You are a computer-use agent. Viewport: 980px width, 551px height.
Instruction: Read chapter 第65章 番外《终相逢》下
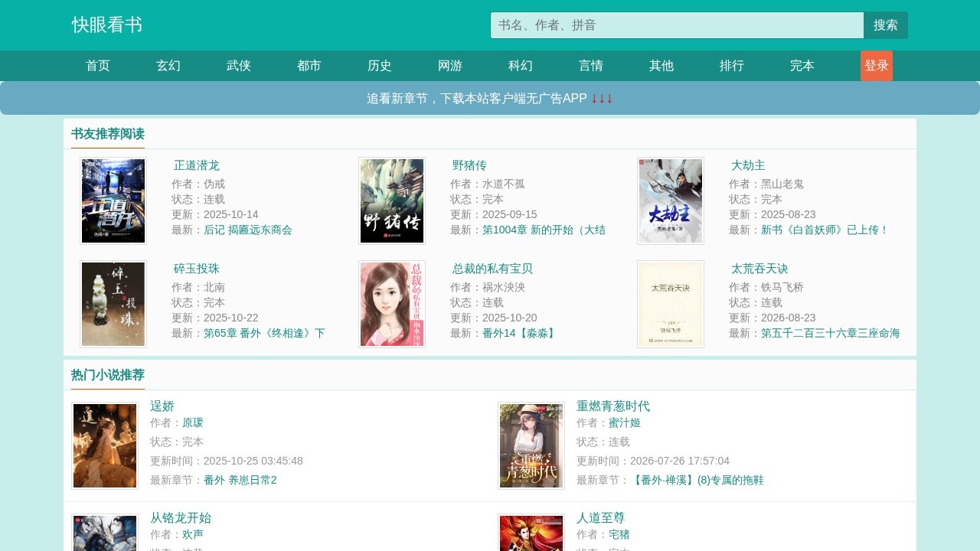[x=264, y=333]
